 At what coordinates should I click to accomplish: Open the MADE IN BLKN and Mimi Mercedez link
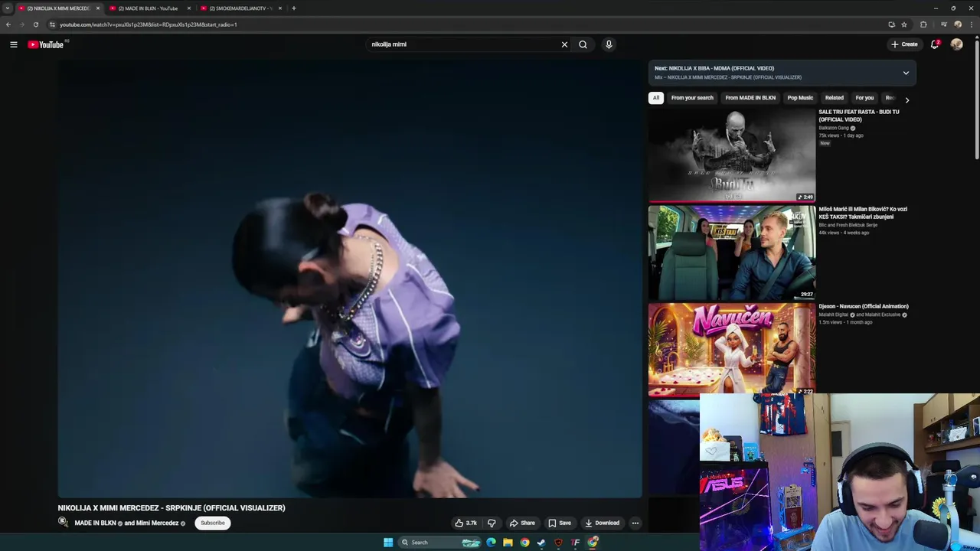126,523
